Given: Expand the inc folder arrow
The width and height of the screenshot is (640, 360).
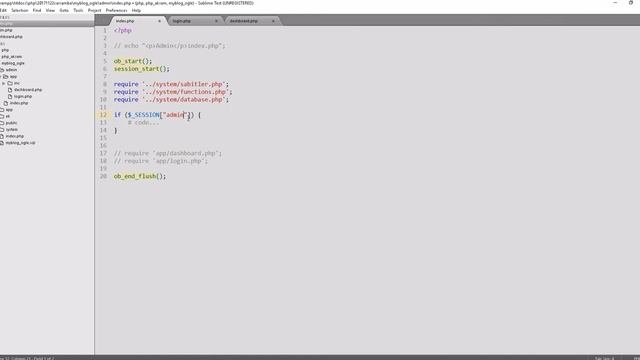Looking at the screenshot, I should coord(4,83).
